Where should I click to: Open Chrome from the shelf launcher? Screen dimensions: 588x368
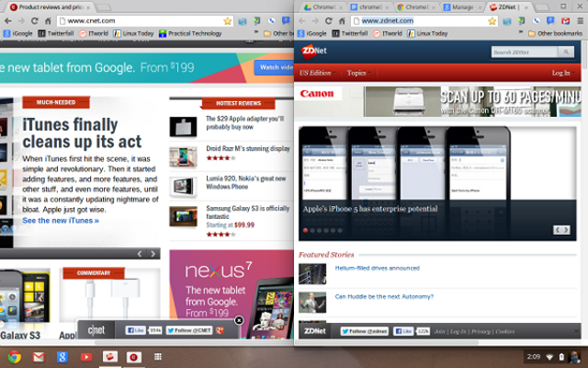coord(15,356)
